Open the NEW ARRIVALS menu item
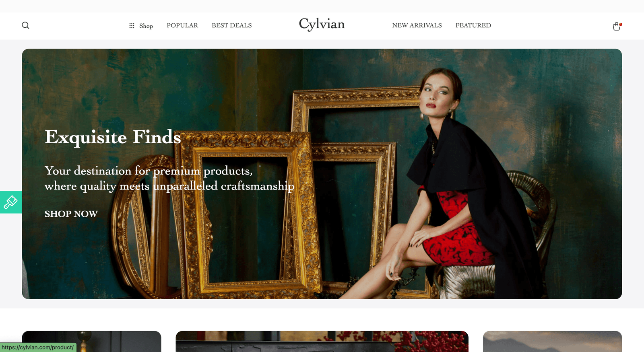 click(x=417, y=25)
